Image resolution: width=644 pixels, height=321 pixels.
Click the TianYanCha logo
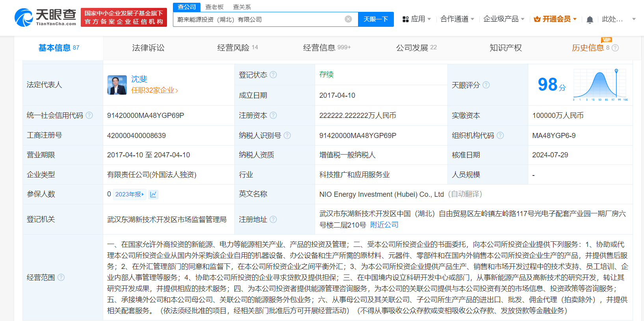pos(45,17)
